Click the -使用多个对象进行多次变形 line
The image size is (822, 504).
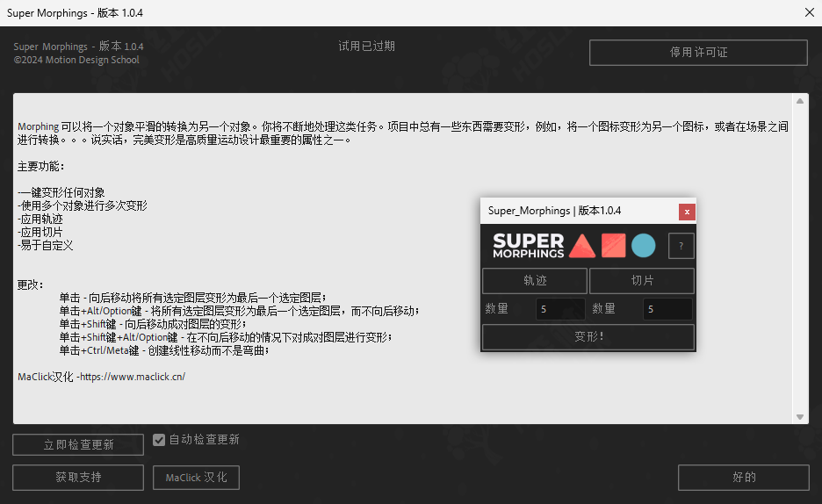point(83,205)
